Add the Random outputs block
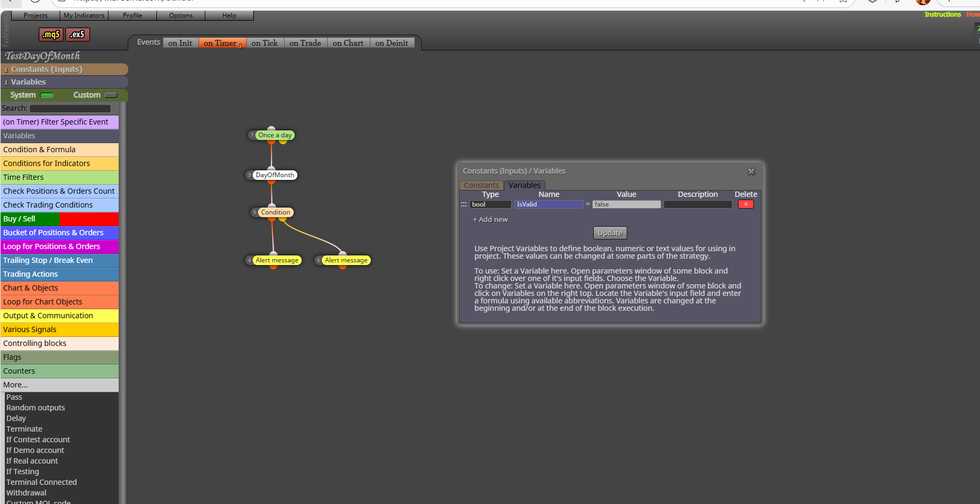The height and width of the screenshot is (504, 980). point(36,408)
